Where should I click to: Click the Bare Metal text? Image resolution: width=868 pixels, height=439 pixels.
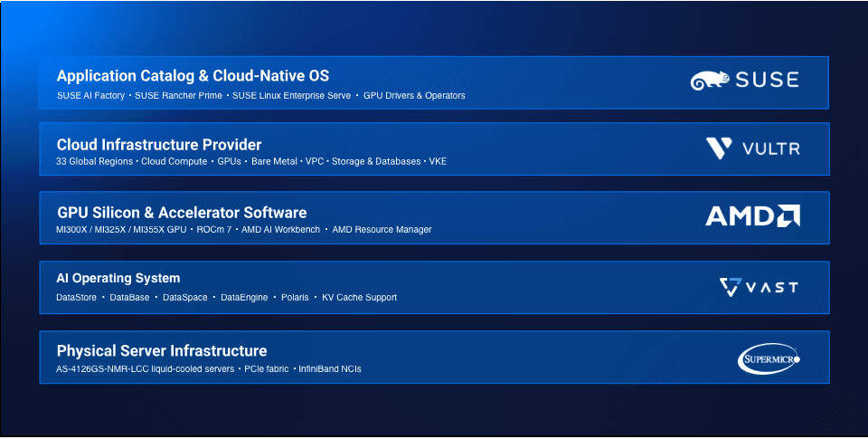coord(274,161)
